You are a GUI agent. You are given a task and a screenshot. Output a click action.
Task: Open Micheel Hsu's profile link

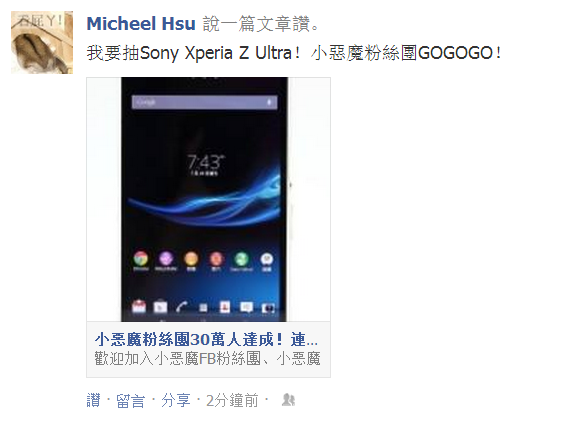[141, 24]
